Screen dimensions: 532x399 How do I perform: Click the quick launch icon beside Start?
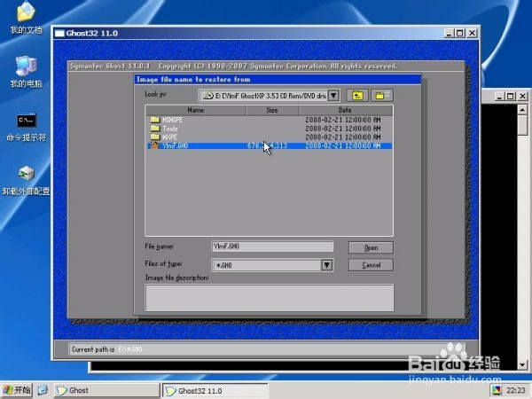(43, 390)
